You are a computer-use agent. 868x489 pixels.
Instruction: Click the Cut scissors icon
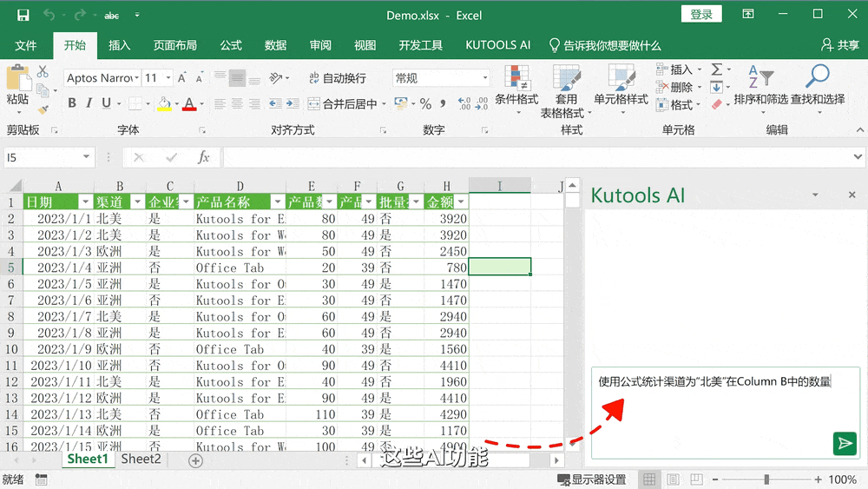click(43, 71)
